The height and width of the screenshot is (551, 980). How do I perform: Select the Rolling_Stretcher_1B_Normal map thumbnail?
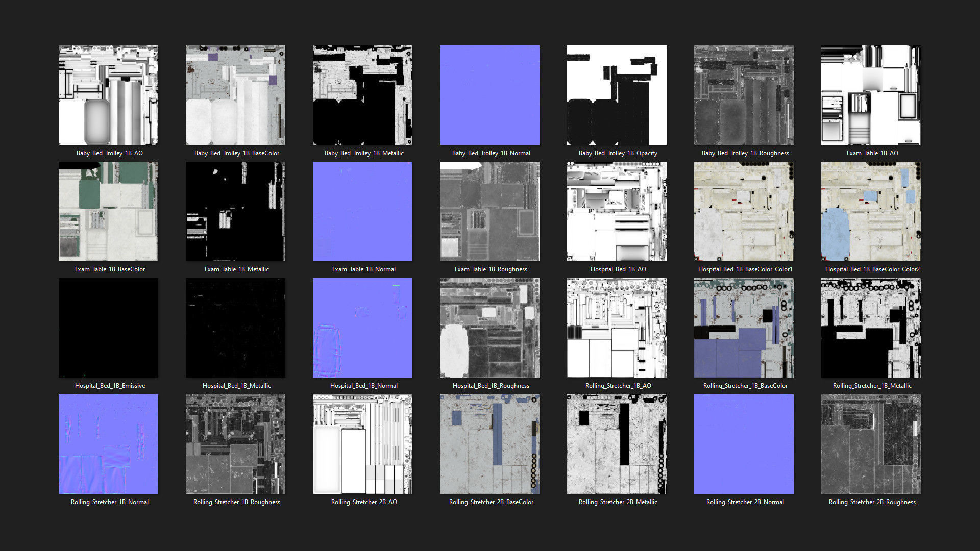[108, 444]
